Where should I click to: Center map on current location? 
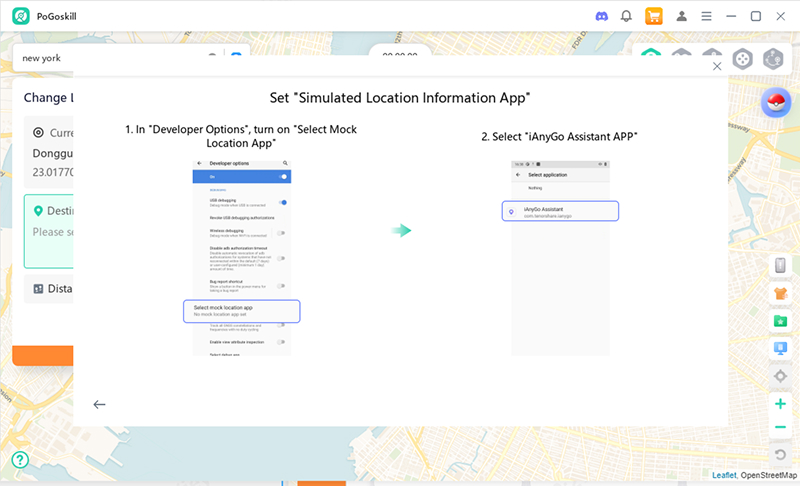[x=780, y=376]
